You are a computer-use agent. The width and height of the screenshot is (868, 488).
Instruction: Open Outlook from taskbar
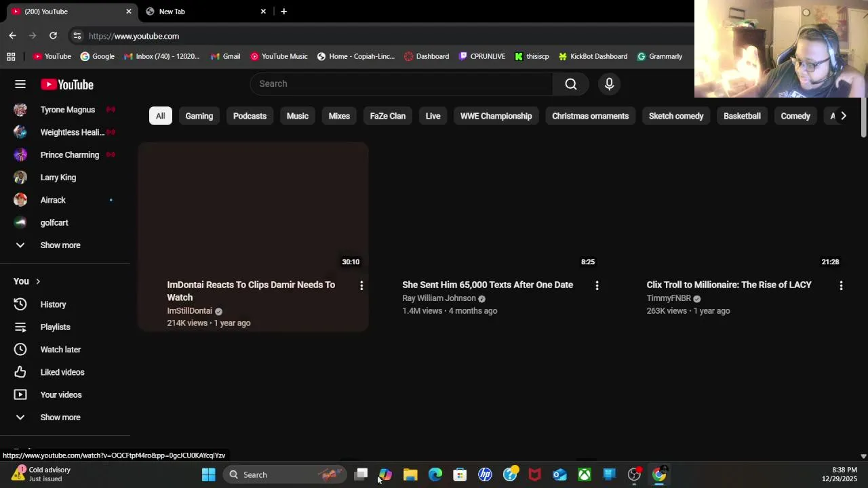coord(559,474)
